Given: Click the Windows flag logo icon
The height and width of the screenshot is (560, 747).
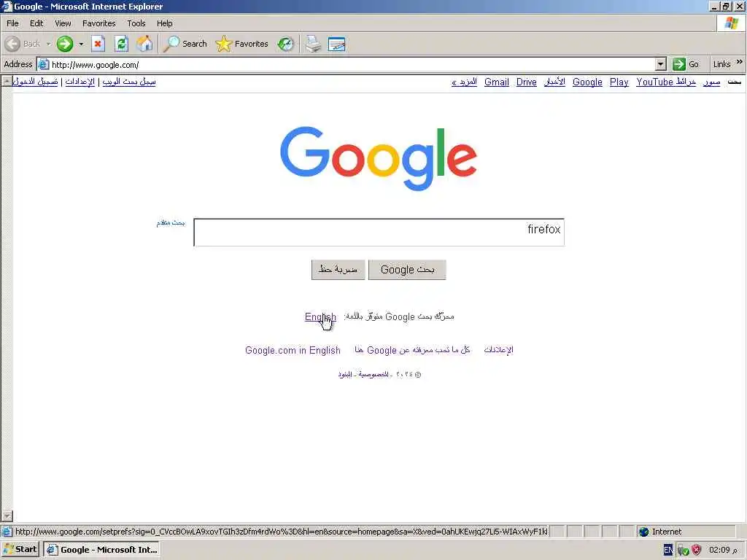Looking at the screenshot, I should 731,23.
